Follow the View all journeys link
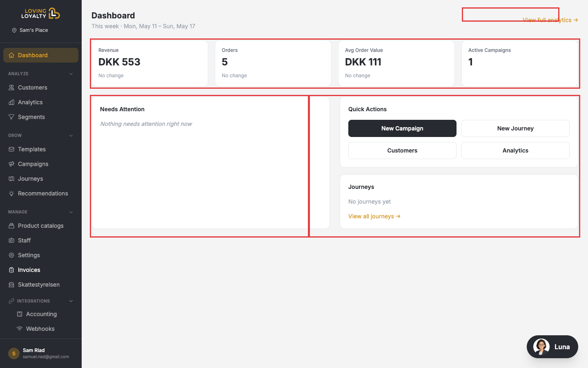This screenshot has height=368, width=588. click(374, 216)
